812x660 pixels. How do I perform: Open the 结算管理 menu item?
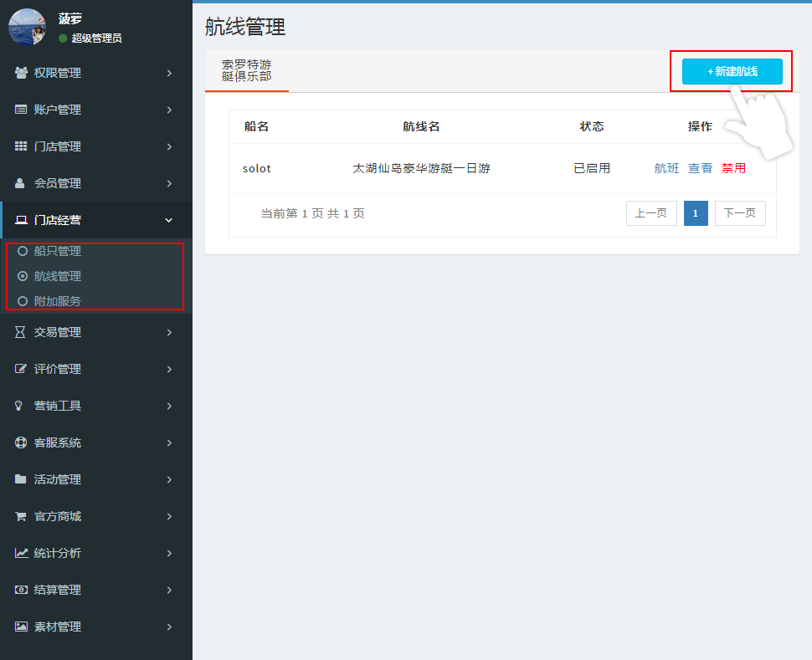[95, 590]
